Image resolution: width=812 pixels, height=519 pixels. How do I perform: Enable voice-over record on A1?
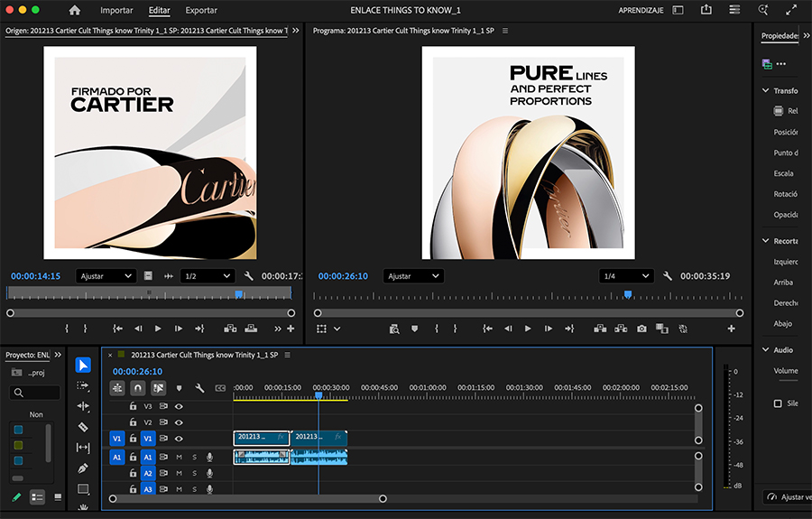[x=209, y=458]
